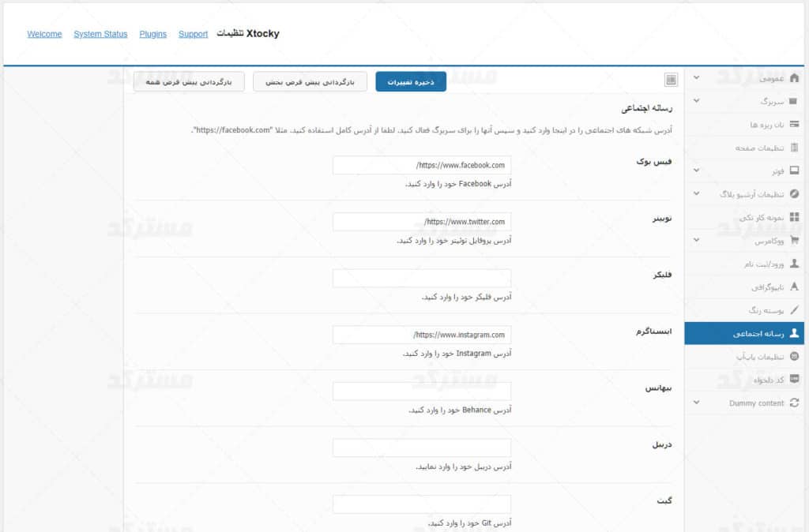Click the توییتر field label
Screen dimensions: 809x532
[x=662, y=218]
